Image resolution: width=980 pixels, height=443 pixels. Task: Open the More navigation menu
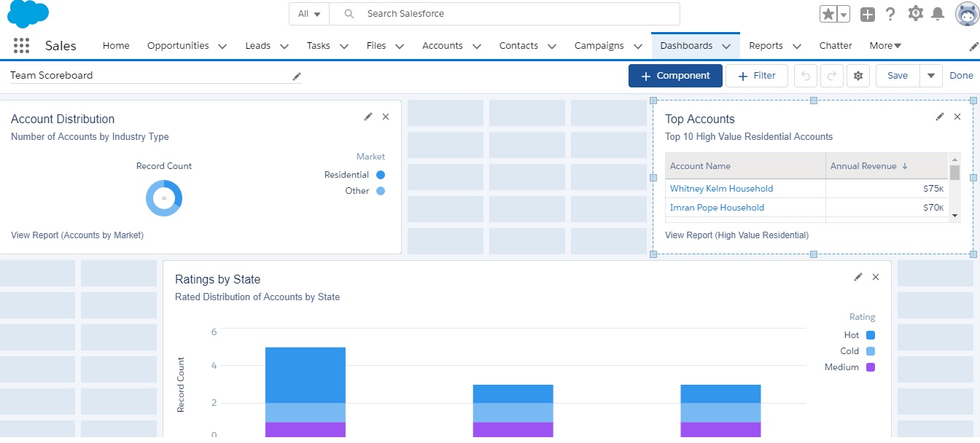point(885,46)
